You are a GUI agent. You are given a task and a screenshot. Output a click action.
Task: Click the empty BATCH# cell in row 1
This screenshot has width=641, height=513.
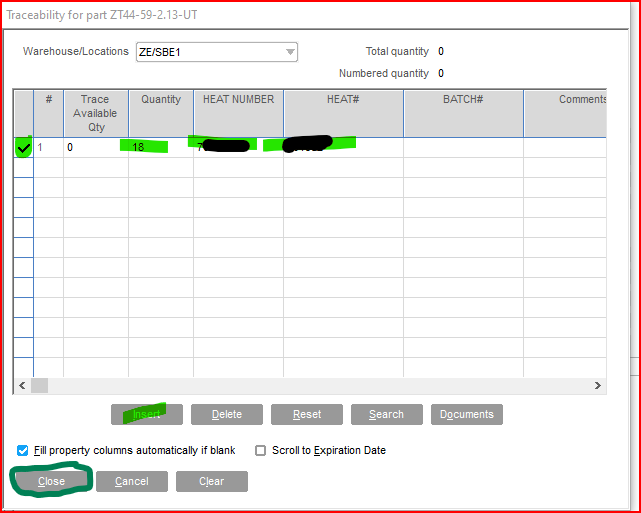463,147
